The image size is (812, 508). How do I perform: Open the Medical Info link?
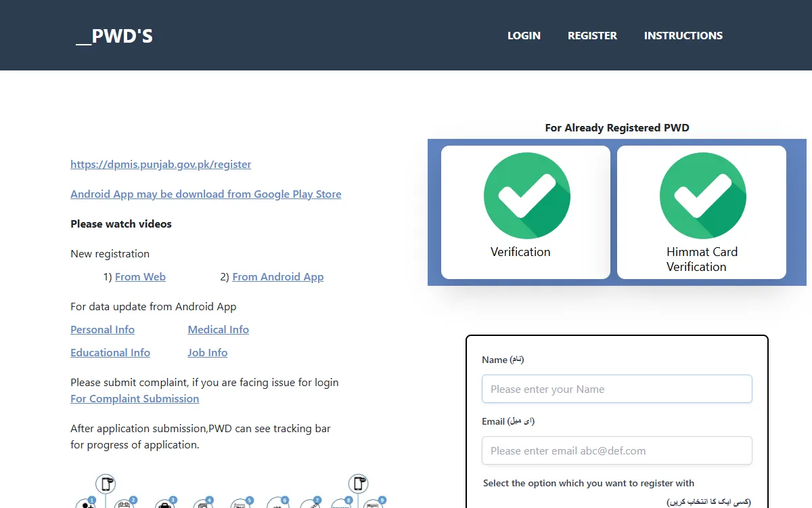click(219, 329)
